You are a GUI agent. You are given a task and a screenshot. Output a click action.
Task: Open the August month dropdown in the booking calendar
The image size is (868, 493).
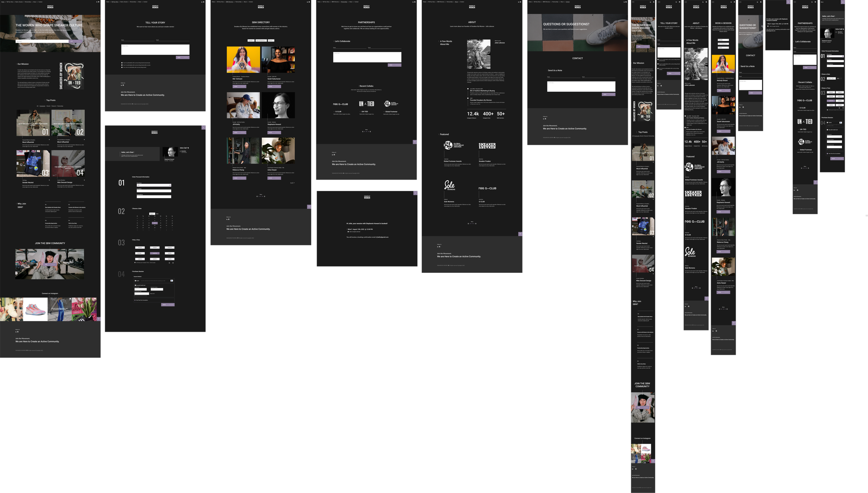click(x=152, y=214)
